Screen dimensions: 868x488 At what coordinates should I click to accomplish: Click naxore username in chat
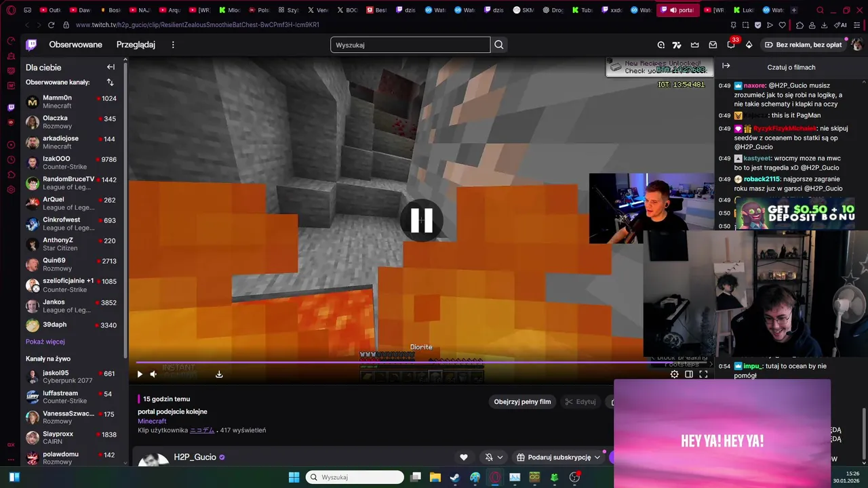(x=754, y=85)
